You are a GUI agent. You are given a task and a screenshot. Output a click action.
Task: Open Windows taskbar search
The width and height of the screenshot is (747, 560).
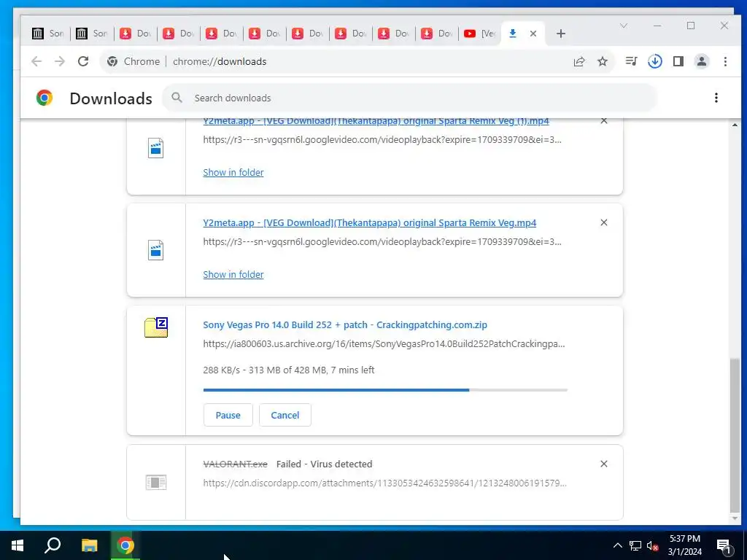point(53,545)
